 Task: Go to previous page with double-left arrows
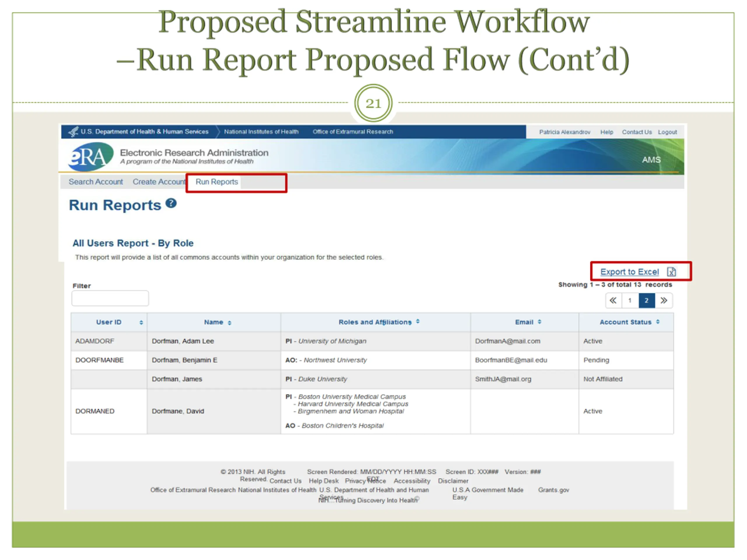tap(613, 300)
